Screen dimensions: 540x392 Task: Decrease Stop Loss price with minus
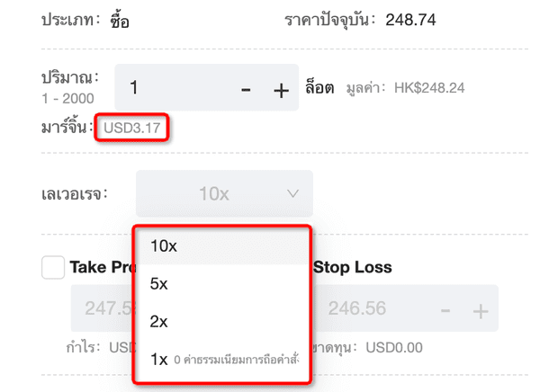point(445,309)
